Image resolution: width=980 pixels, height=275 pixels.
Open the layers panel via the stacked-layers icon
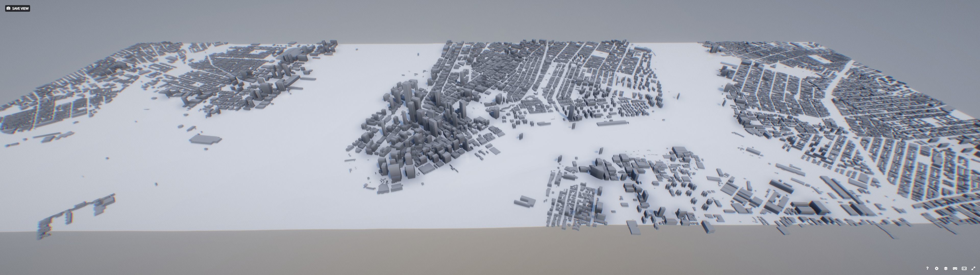coord(946,269)
